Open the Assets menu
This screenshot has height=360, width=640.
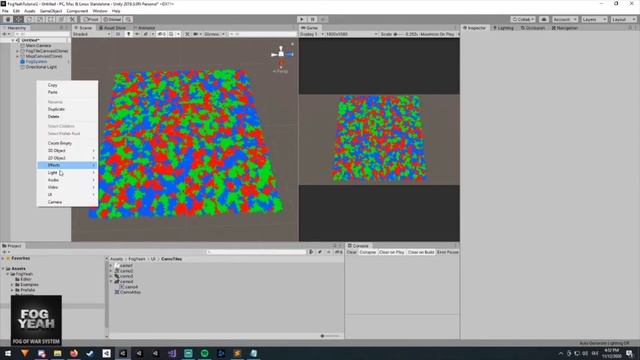[x=30, y=11]
